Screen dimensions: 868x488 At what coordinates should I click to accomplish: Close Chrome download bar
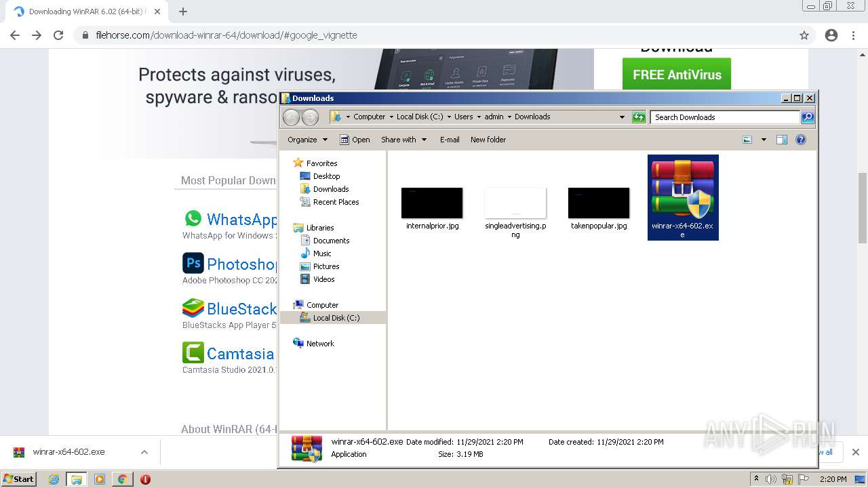coord(855,452)
